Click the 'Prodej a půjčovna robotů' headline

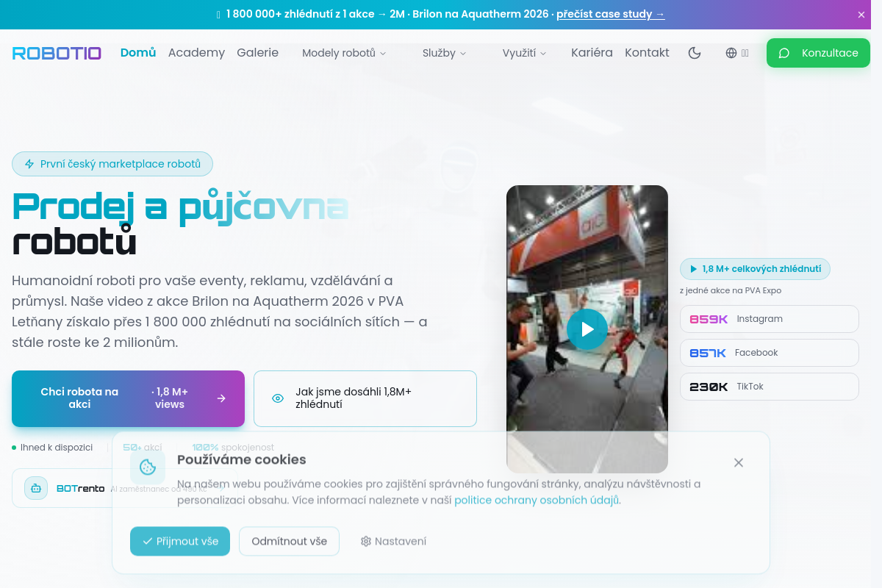pyautogui.click(x=181, y=224)
